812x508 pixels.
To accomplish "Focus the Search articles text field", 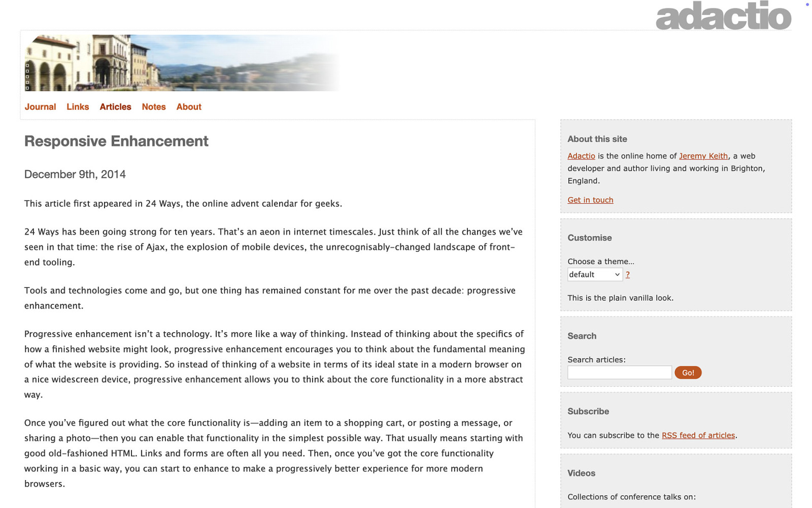I will pyautogui.click(x=619, y=373).
